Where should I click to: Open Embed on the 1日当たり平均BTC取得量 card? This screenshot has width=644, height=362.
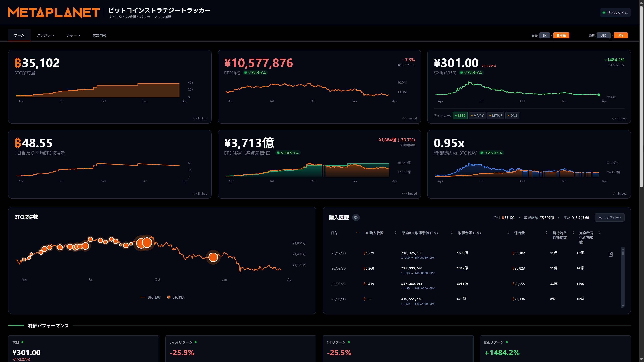[x=200, y=194]
